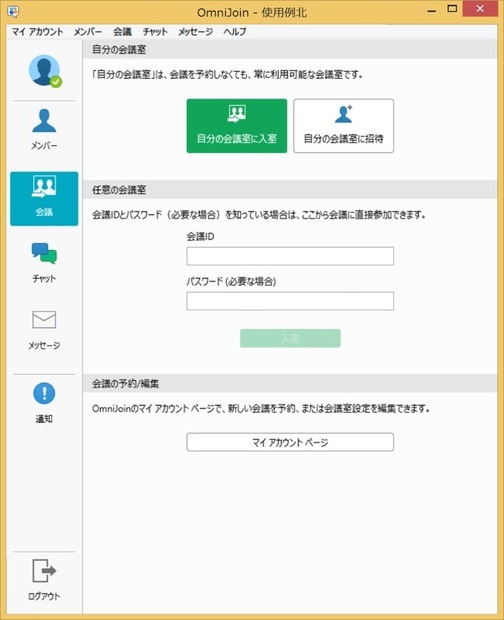Click the 任意の会議室 section header
The height and width of the screenshot is (620, 504).
click(290, 190)
